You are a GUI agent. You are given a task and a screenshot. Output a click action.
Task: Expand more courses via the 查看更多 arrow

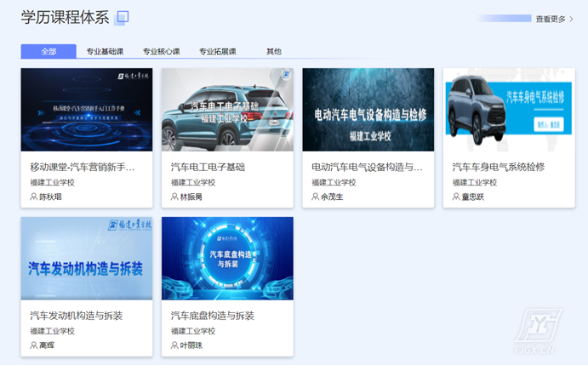coord(571,19)
